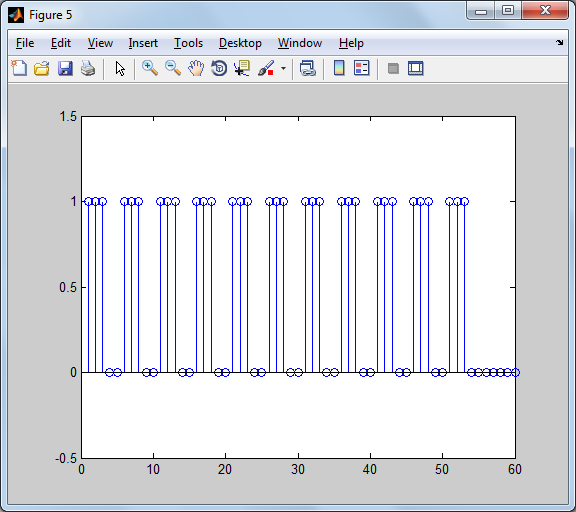
Task: Toggle the Data Cursor tool
Action: coord(242,68)
